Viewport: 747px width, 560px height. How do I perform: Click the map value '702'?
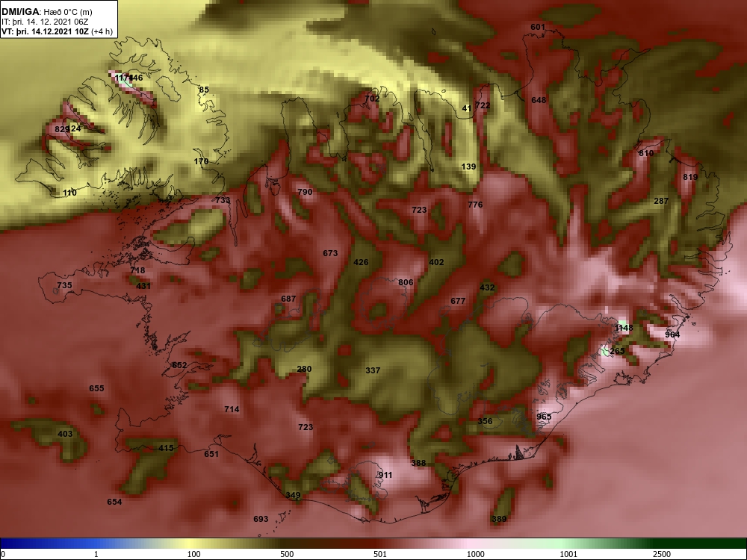click(x=372, y=99)
